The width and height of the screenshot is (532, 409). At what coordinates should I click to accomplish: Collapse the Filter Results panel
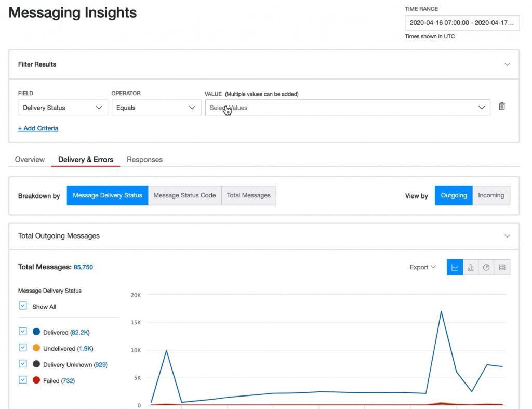[508, 64]
